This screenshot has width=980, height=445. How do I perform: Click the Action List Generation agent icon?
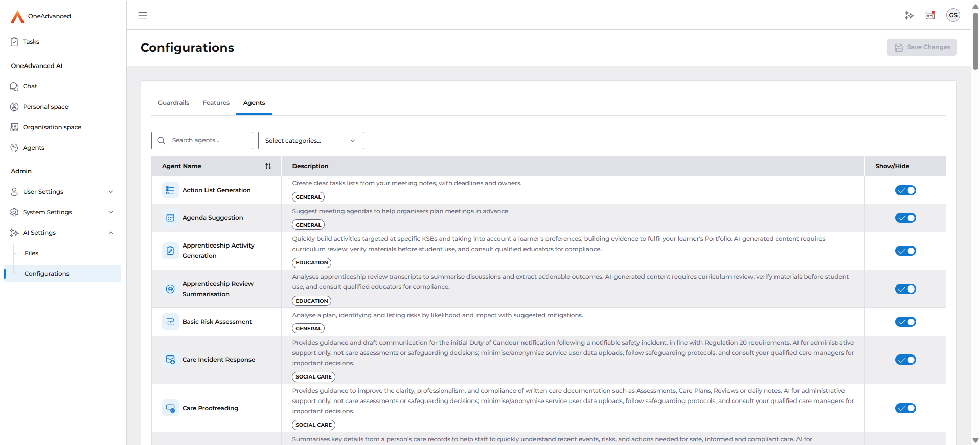click(x=170, y=190)
